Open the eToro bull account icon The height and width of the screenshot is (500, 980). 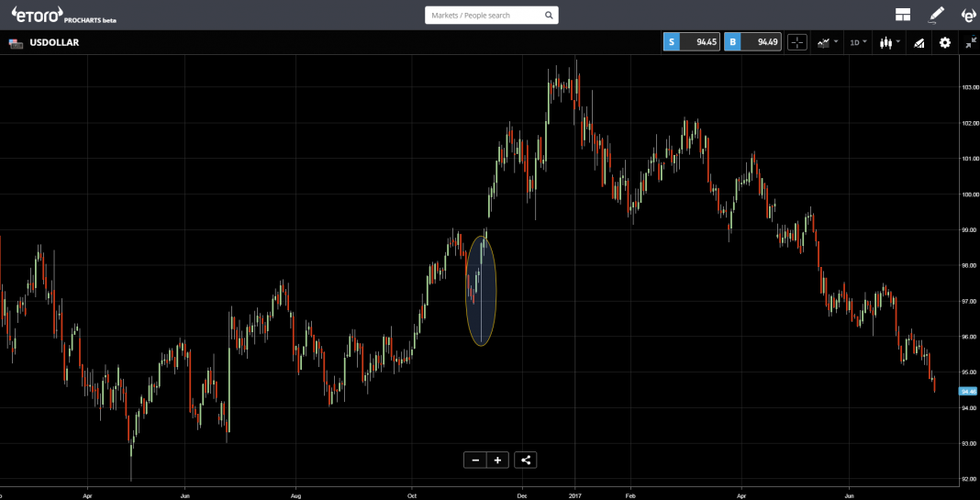[x=969, y=15]
